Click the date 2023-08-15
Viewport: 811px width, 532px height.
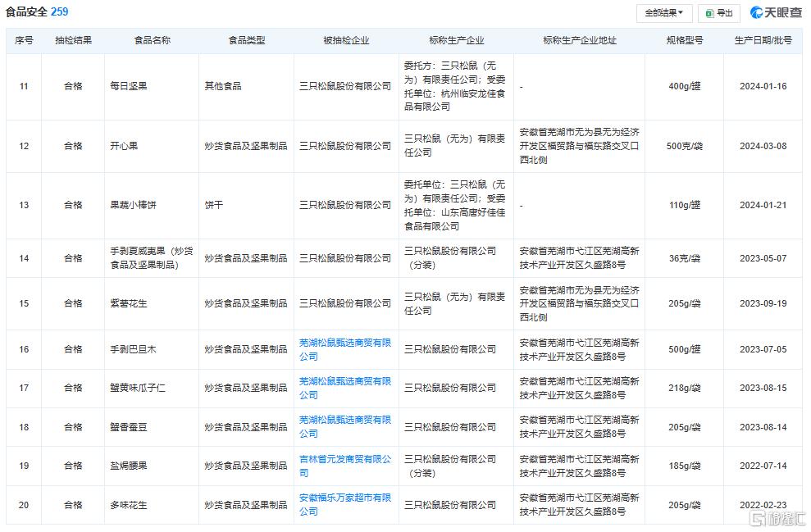763,388
